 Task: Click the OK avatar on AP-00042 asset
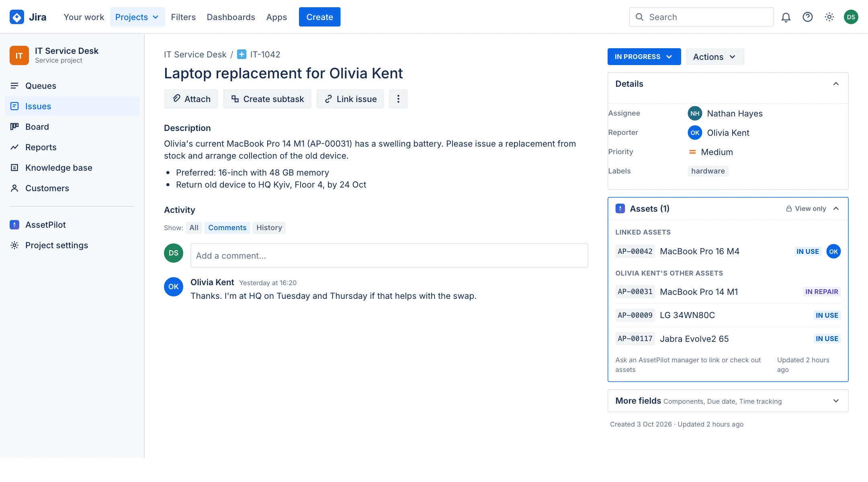(x=833, y=251)
